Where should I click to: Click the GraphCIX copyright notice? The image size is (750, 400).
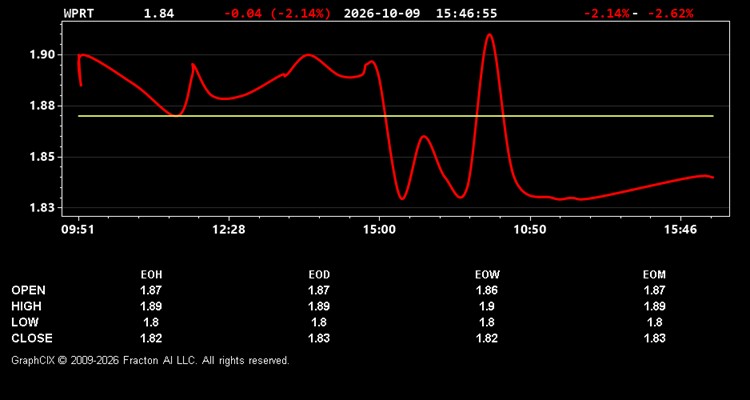click(x=150, y=360)
